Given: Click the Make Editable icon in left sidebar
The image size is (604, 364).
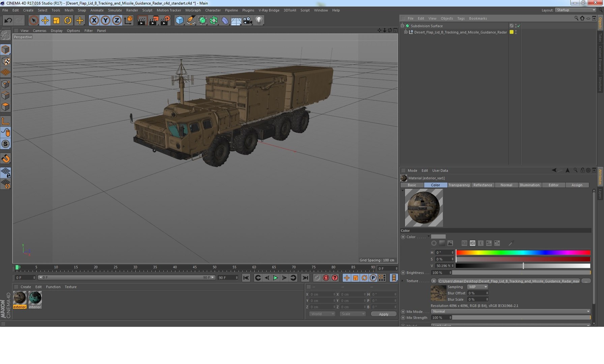Looking at the screenshot, I should 6,35.
